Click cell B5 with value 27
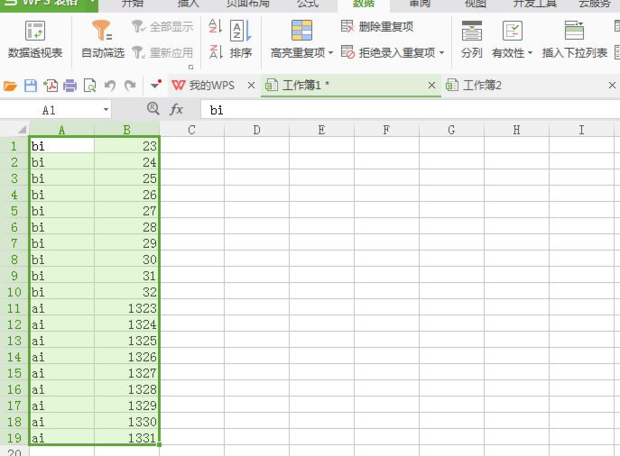This screenshot has width=620, height=456. click(x=127, y=211)
